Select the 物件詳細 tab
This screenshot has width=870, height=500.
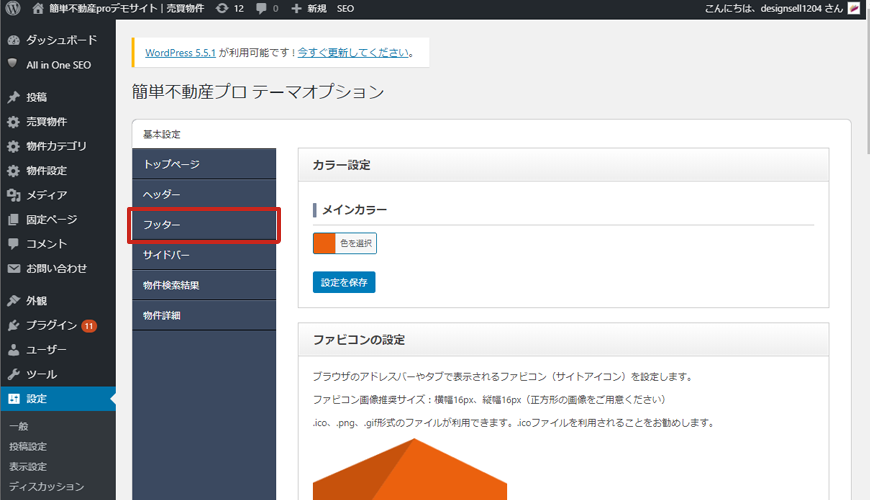[x=204, y=316]
